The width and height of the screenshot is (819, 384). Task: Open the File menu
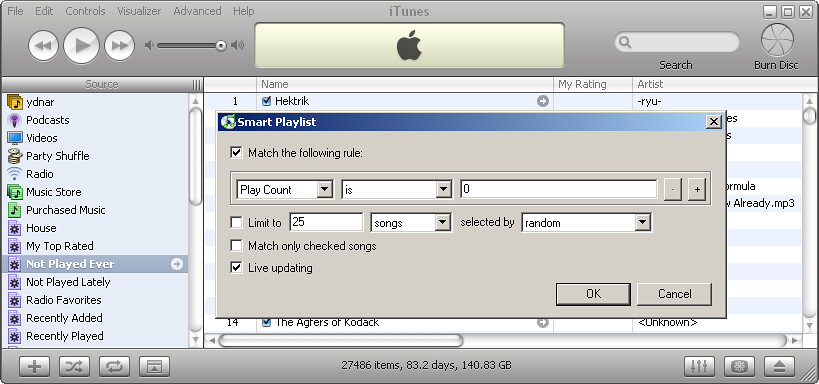click(x=15, y=11)
